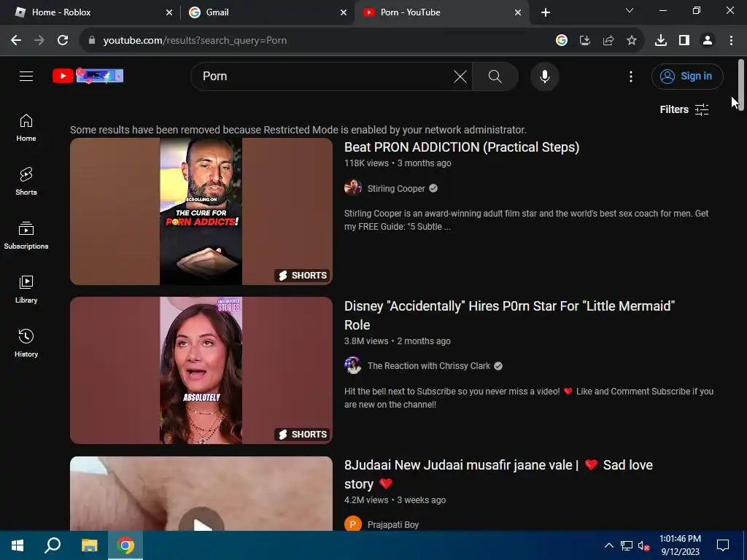Click the Sign in button

coord(687,76)
